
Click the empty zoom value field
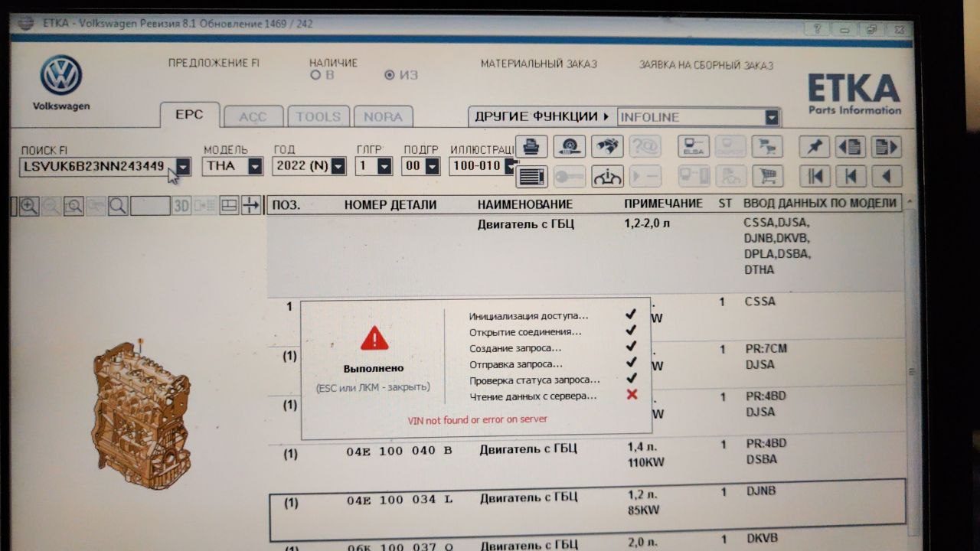coord(150,205)
